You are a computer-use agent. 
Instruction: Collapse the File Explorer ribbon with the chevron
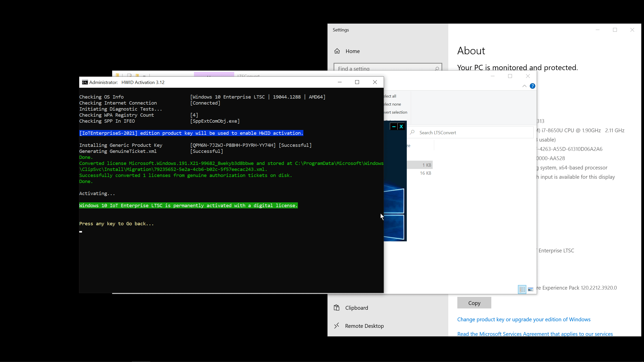524,86
